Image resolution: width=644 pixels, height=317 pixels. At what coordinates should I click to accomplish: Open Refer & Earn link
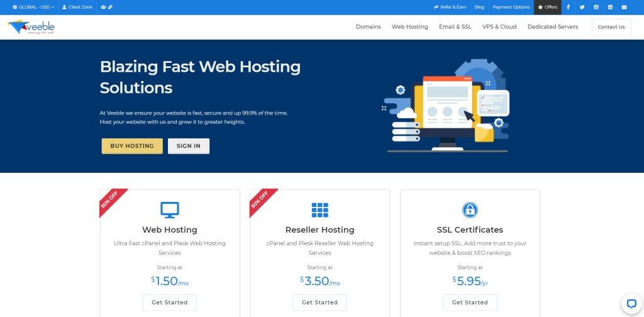450,8
